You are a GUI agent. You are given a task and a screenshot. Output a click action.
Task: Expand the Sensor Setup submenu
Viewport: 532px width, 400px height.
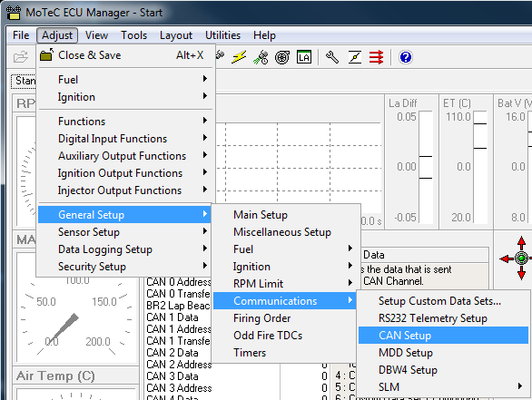click(125, 232)
